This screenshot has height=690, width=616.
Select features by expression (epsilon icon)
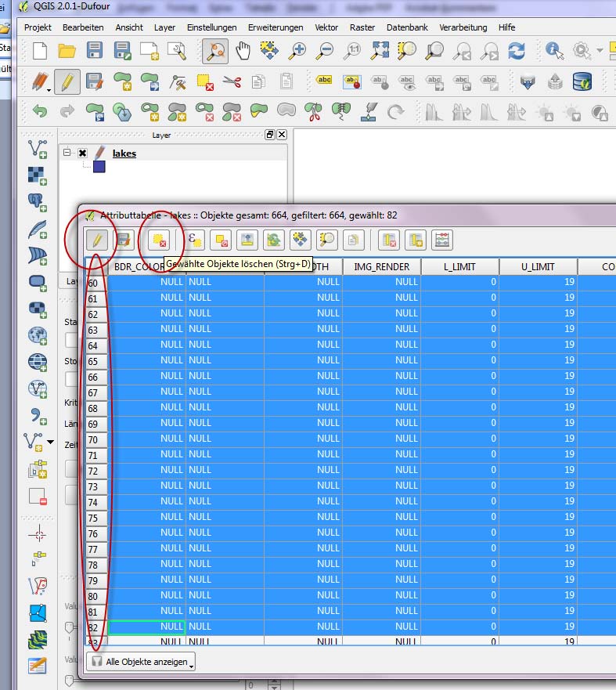click(196, 240)
